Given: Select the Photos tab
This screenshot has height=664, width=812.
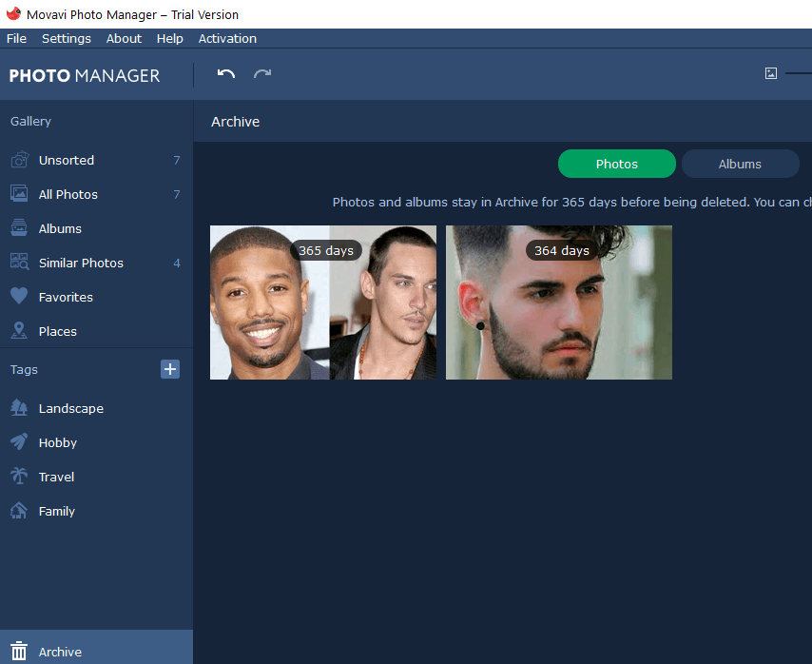Looking at the screenshot, I should pos(616,164).
